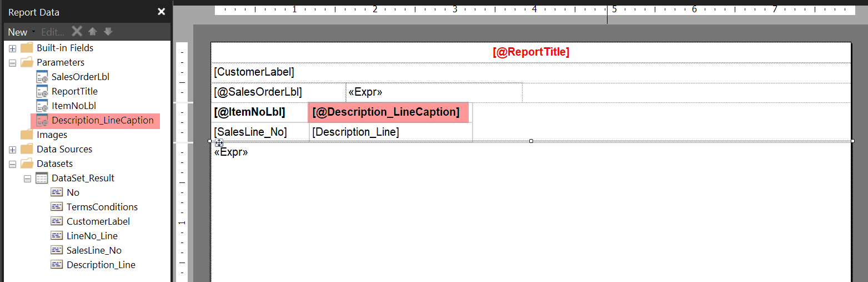Collapse the Datasets folder node

pos(12,164)
